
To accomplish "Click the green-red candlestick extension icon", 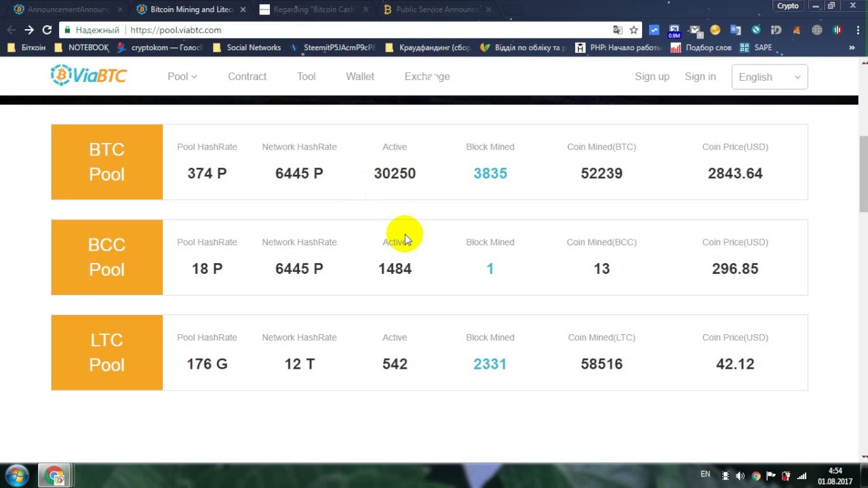I will (837, 30).
